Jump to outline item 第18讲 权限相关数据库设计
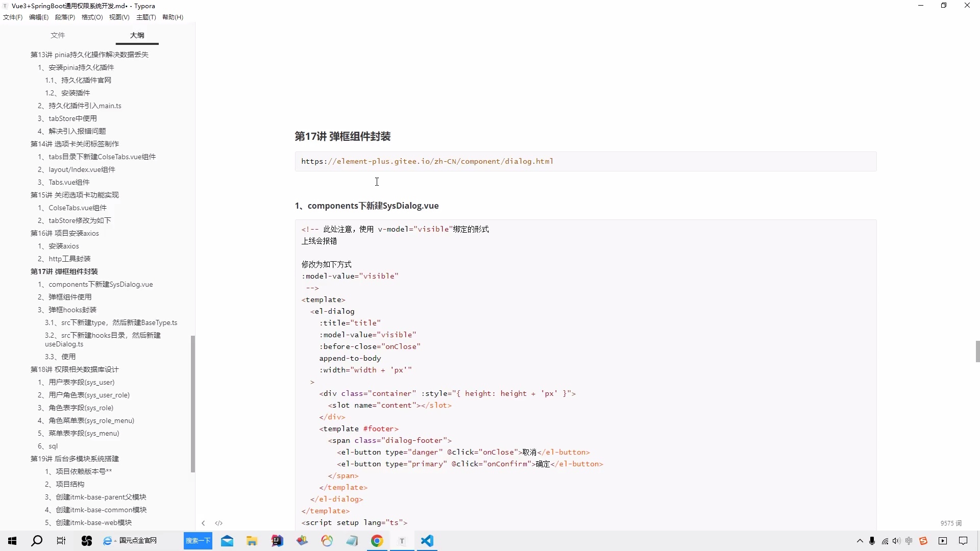This screenshot has height=551, width=980. pos(74,369)
